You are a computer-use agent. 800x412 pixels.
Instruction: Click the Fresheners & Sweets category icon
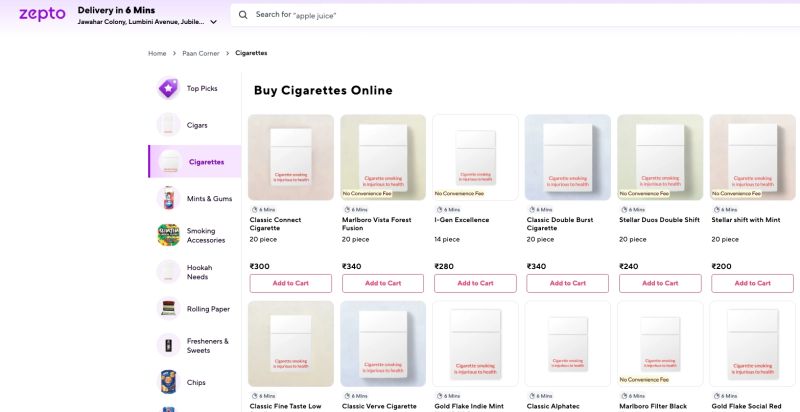click(x=168, y=345)
